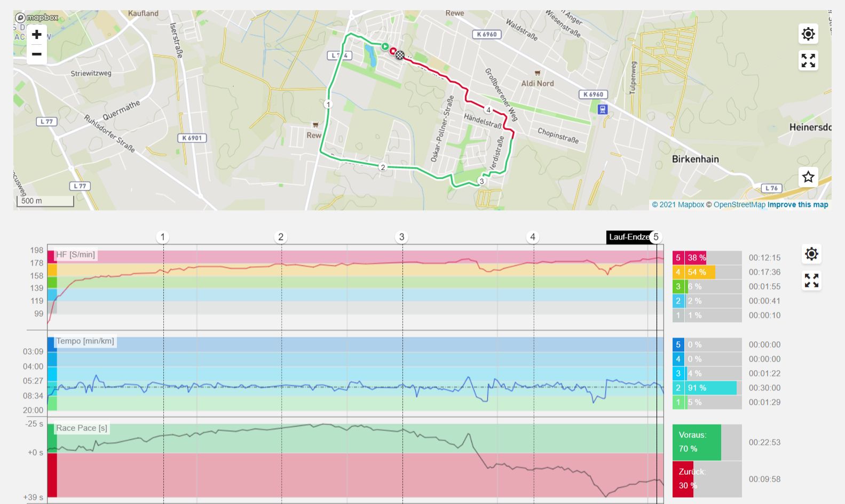Select tempo zone 4 bar 0 %

707,359
